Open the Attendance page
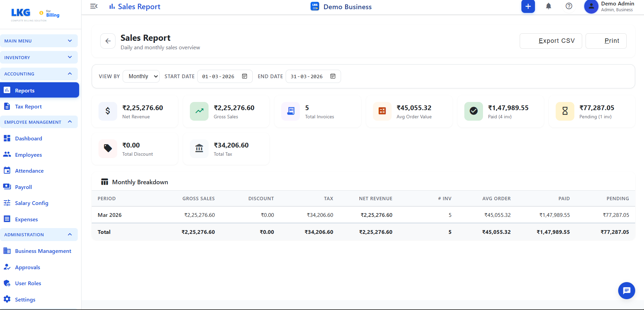Screen dimensions: 644x310 [x=39, y=171]
